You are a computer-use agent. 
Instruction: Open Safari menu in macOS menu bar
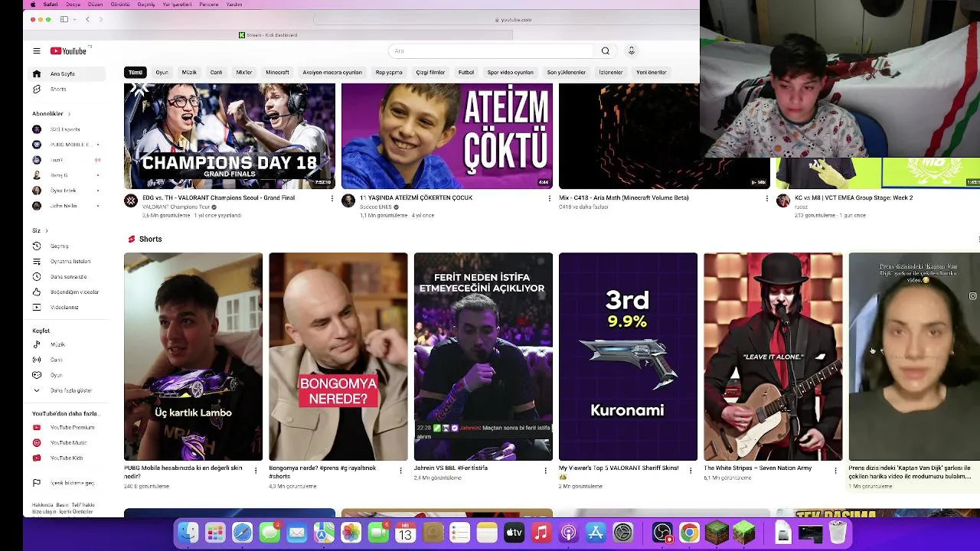coord(50,5)
